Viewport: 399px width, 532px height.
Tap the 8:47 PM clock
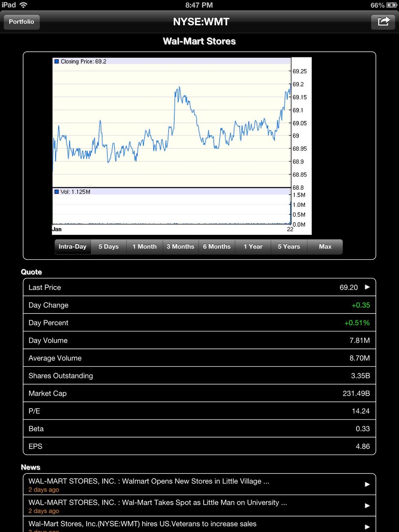(x=199, y=5)
